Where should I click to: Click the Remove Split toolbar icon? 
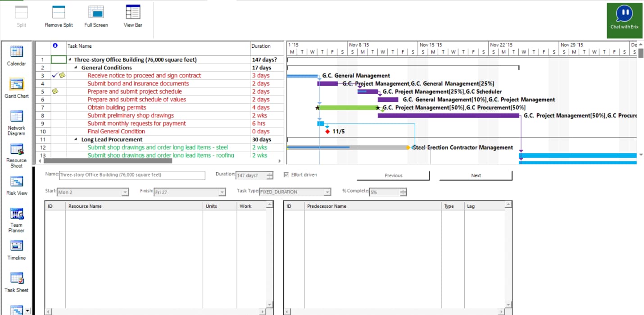(59, 12)
